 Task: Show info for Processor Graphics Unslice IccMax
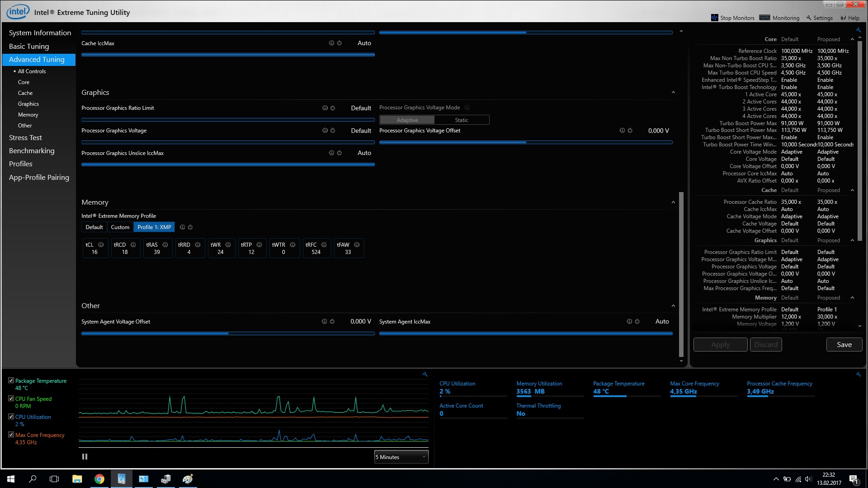(331, 153)
